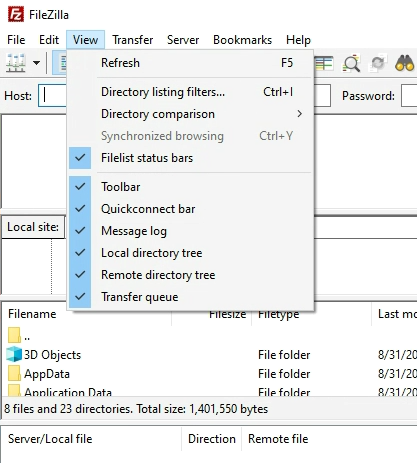
Task: Sort by Filename column header
Action: click(32, 314)
